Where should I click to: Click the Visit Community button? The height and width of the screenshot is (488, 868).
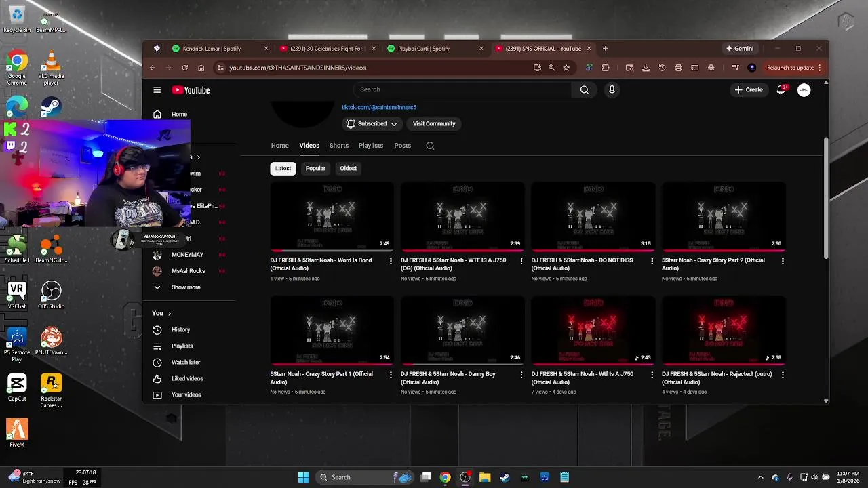[434, 124]
